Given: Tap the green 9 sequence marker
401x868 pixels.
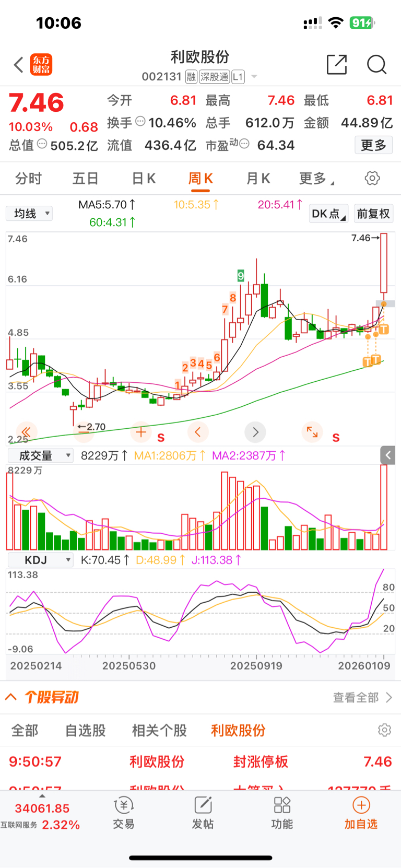Looking at the screenshot, I should click(x=241, y=276).
